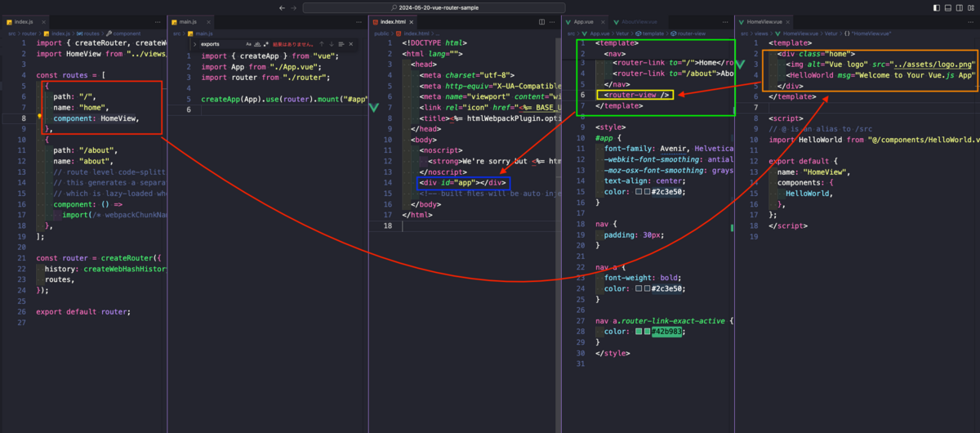Switch to the index.html tab

pyautogui.click(x=393, y=21)
